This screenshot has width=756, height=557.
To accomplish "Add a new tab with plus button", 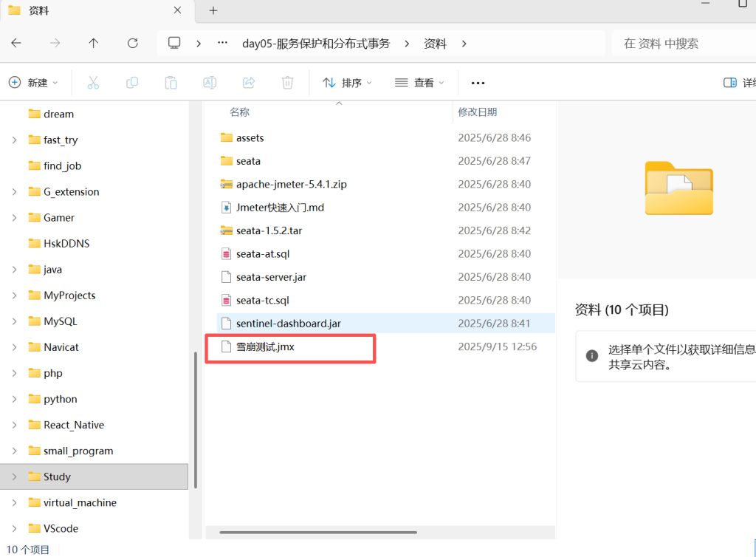I will tap(213, 10).
